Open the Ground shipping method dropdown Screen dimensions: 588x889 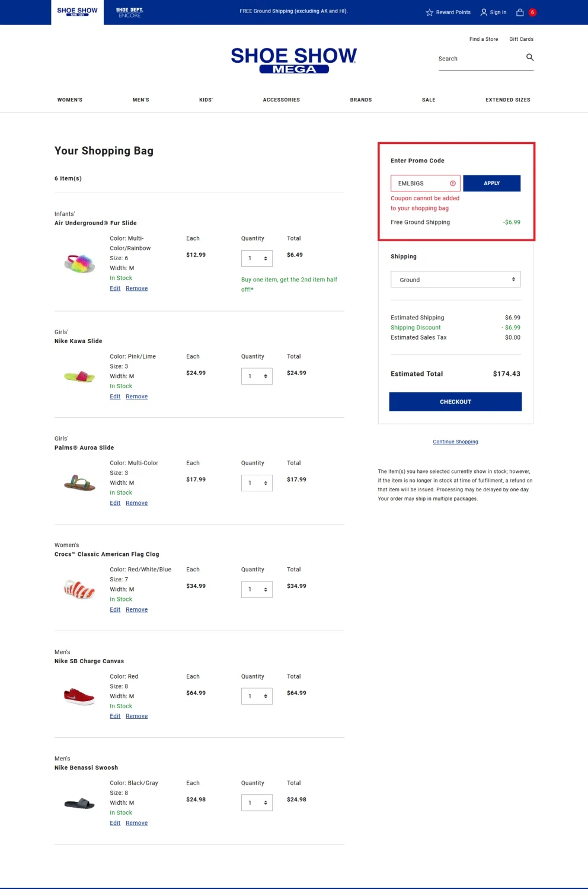coord(455,279)
